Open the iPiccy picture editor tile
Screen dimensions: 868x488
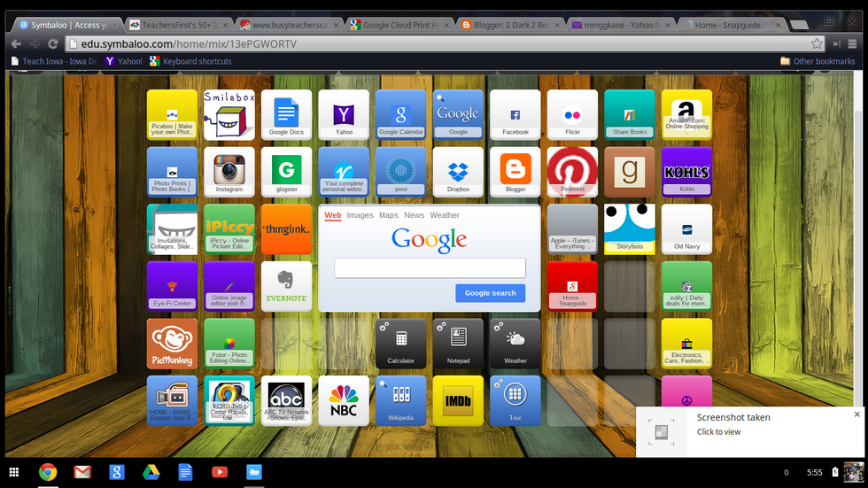coord(229,229)
